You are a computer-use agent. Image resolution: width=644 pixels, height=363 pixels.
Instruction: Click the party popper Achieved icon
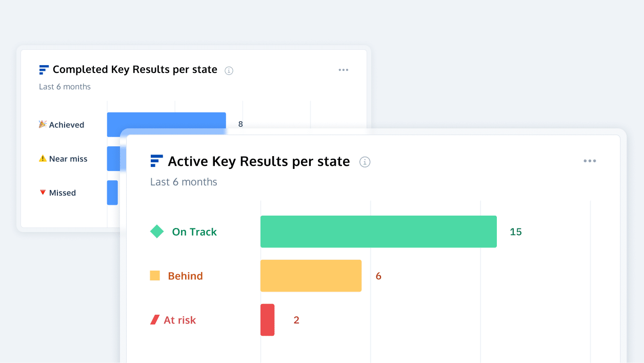(x=43, y=124)
